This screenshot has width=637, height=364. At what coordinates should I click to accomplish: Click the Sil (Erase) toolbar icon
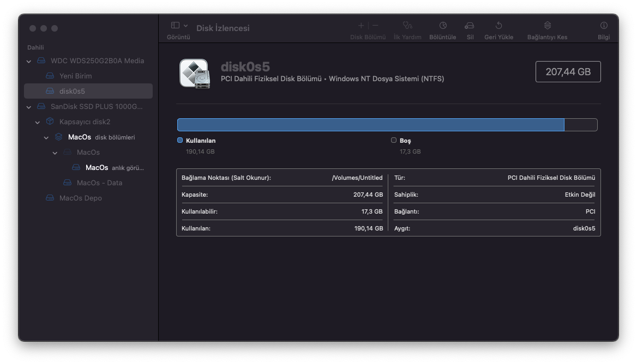(470, 26)
